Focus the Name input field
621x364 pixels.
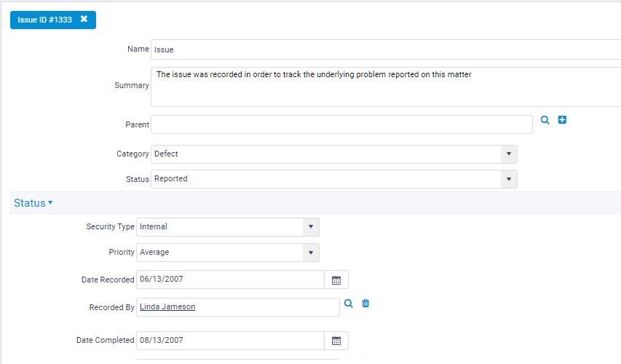(x=386, y=50)
